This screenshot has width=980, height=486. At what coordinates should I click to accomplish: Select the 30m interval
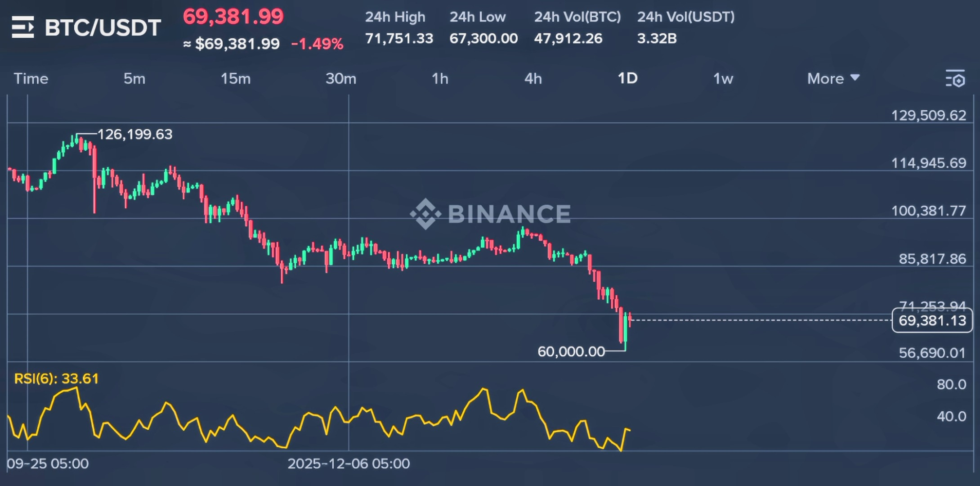click(341, 79)
